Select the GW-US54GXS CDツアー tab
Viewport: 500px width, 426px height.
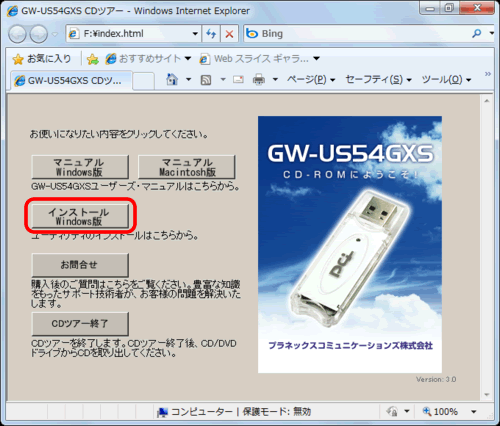[71, 80]
